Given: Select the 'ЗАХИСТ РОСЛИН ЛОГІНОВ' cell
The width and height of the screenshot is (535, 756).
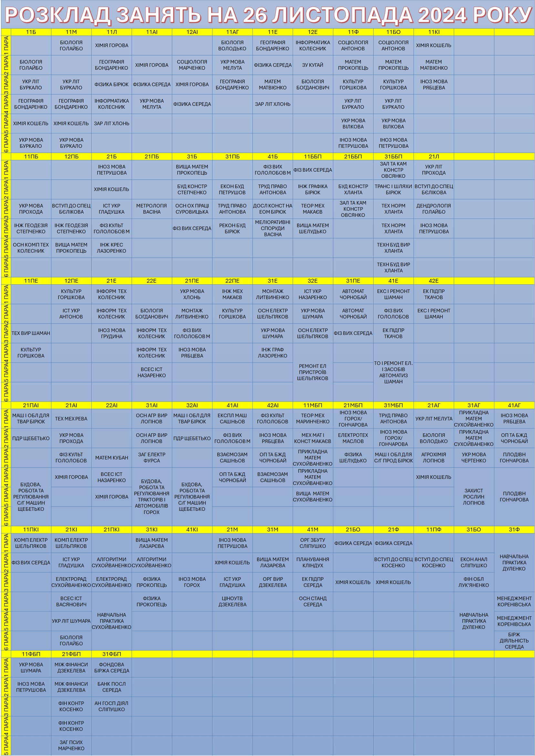Looking at the screenshot, I should 474,497.
